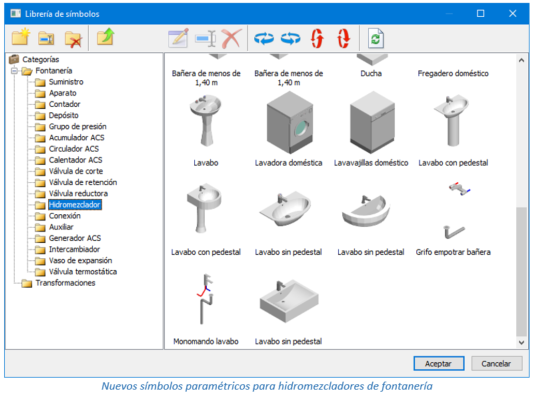This screenshot has width=533, height=398.
Task: Click the scrollbar up arrow
Action: [521, 60]
